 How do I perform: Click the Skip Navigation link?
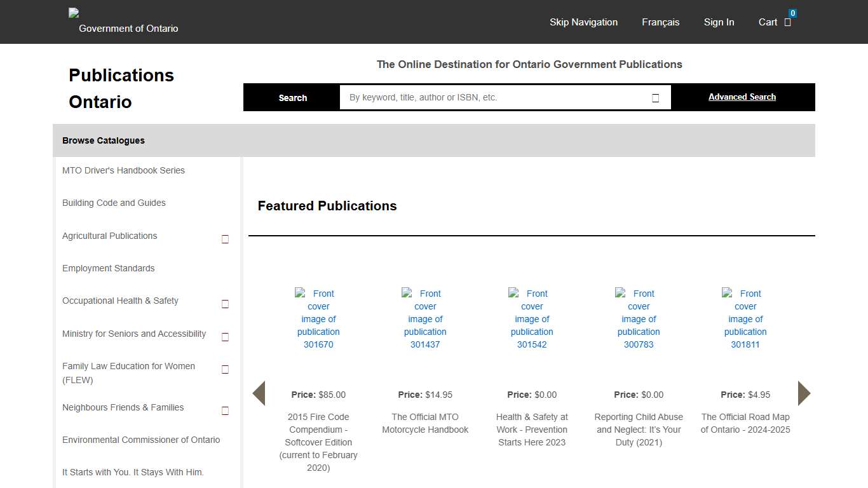583,22
